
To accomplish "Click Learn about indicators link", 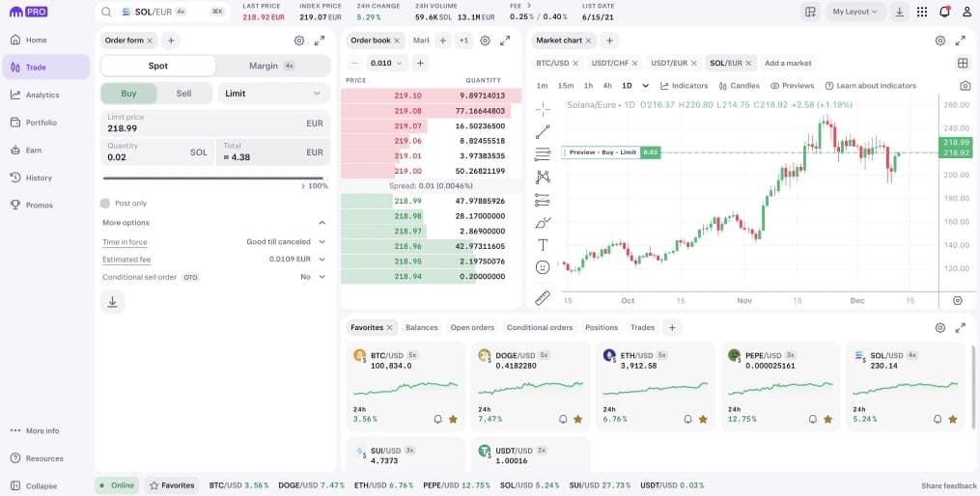I will (x=871, y=86).
